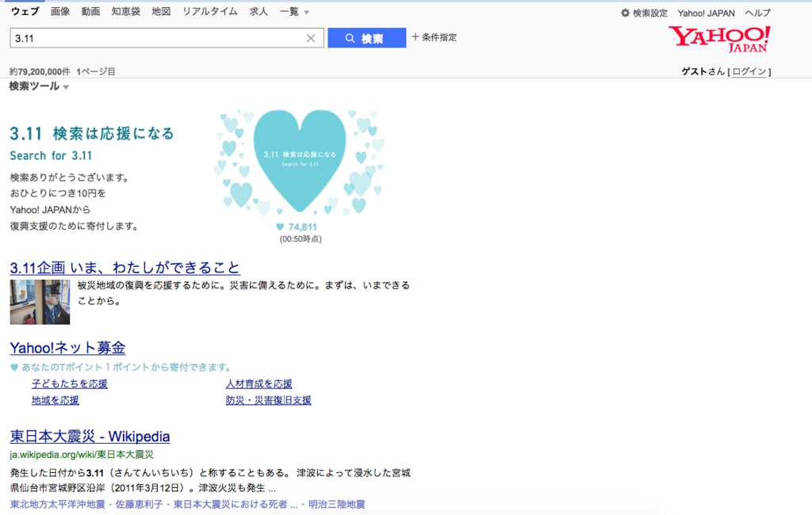Click the 人材育成を応援 link

pos(259,384)
